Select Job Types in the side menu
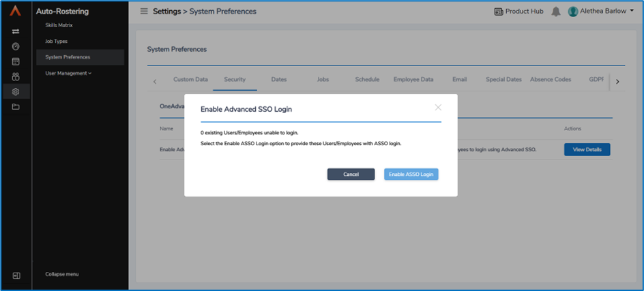 click(56, 42)
